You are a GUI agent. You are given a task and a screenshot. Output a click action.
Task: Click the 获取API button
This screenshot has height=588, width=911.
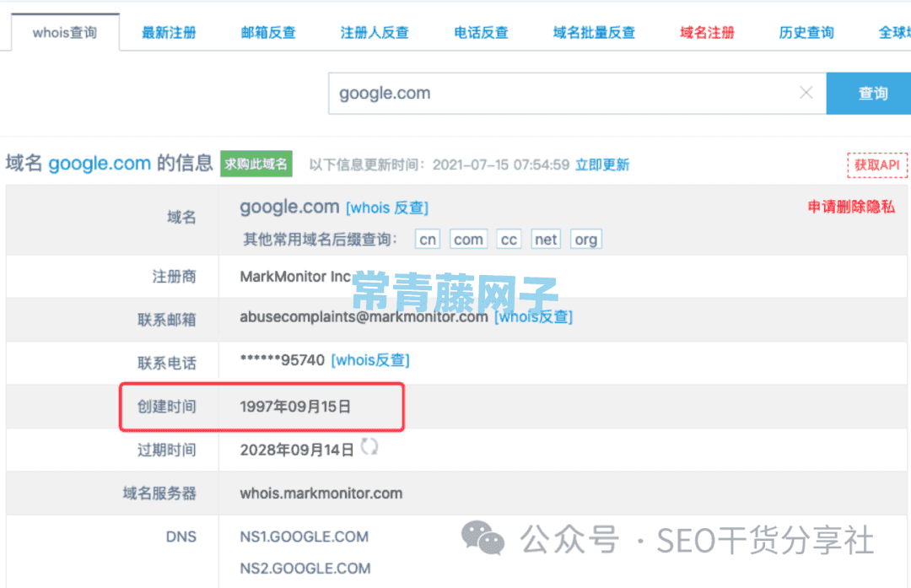877,165
